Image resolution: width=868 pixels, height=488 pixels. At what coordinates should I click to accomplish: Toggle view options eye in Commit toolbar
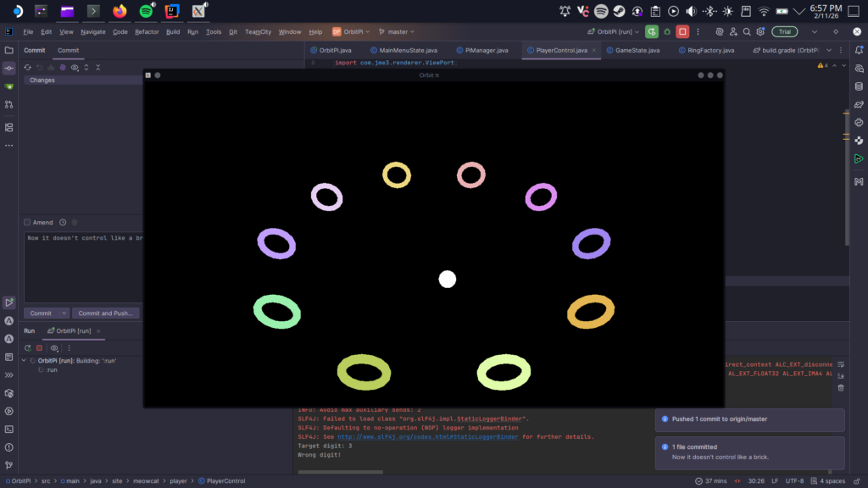tap(75, 68)
